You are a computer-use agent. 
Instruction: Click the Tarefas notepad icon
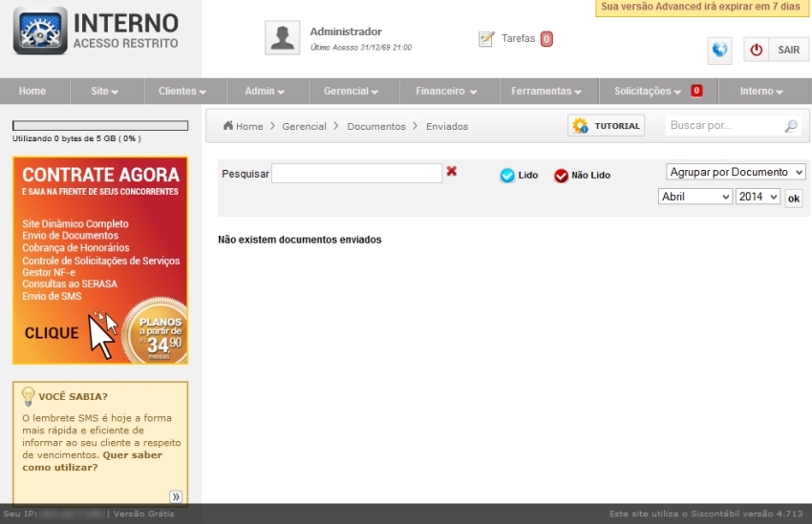coord(486,39)
